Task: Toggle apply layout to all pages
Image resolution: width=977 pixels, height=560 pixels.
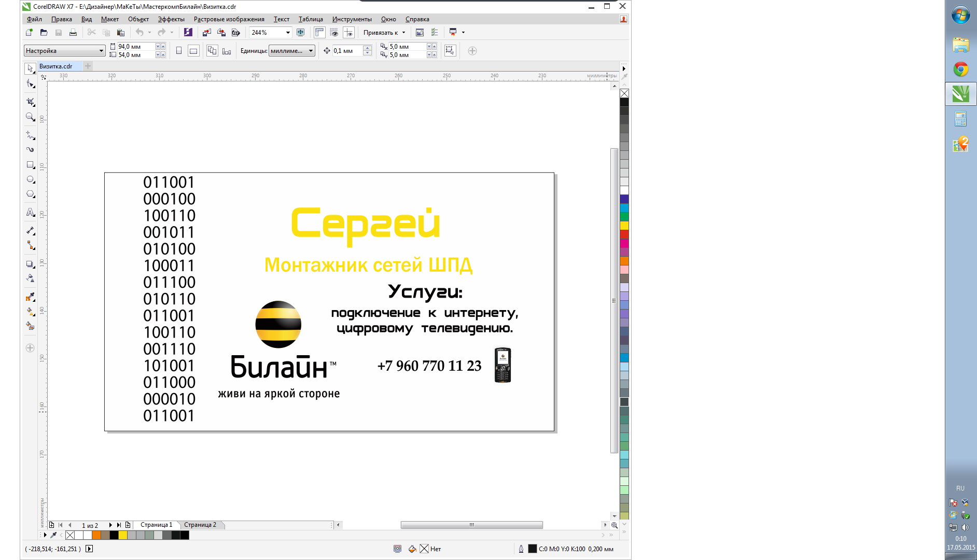Action: point(212,51)
